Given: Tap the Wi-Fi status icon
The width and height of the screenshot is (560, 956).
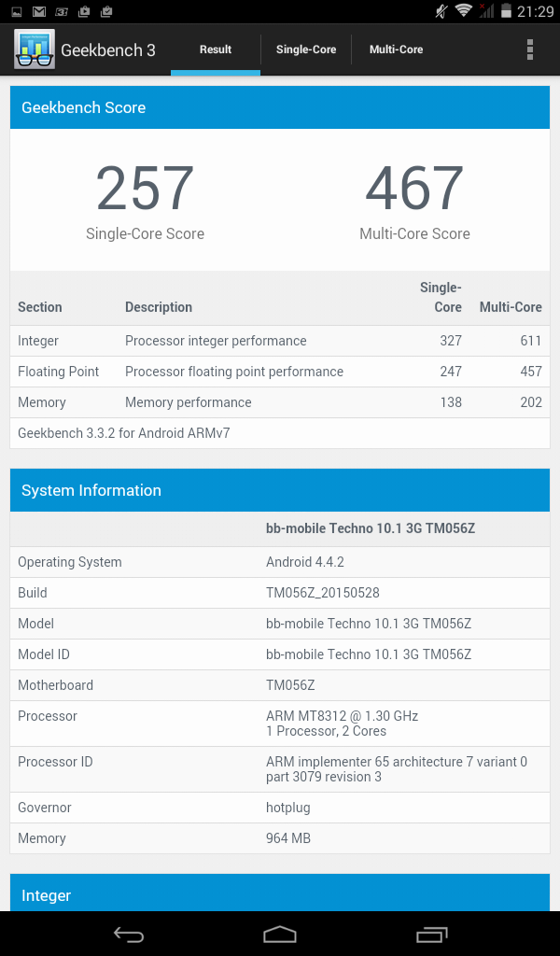Looking at the screenshot, I should 464,10.
